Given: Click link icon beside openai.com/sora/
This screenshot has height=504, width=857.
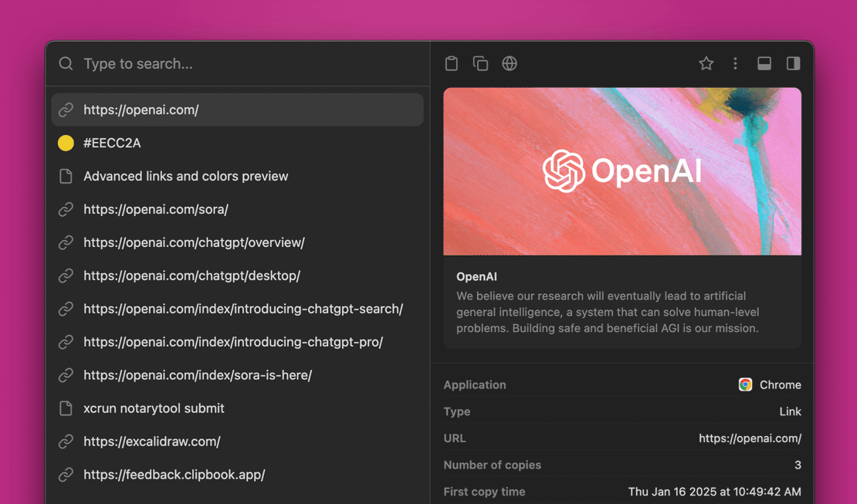Looking at the screenshot, I should (x=66, y=209).
